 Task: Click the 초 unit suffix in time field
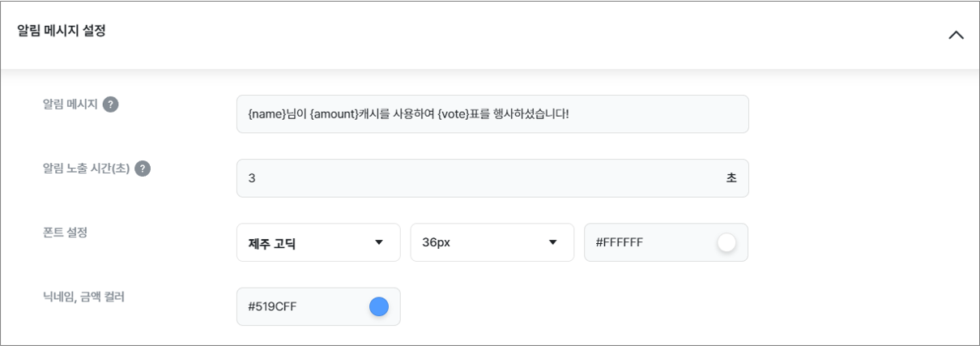[731, 178]
